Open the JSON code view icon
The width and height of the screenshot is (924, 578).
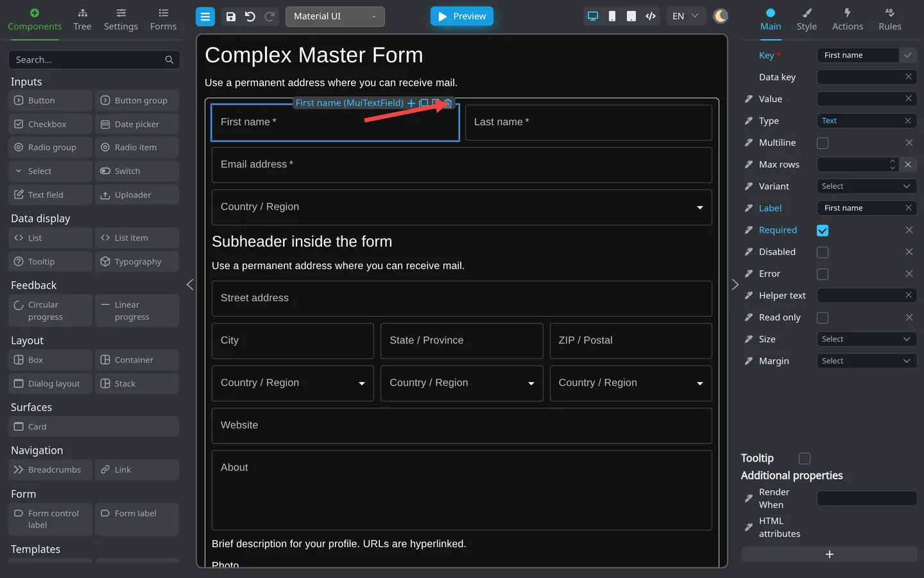pos(651,16)
